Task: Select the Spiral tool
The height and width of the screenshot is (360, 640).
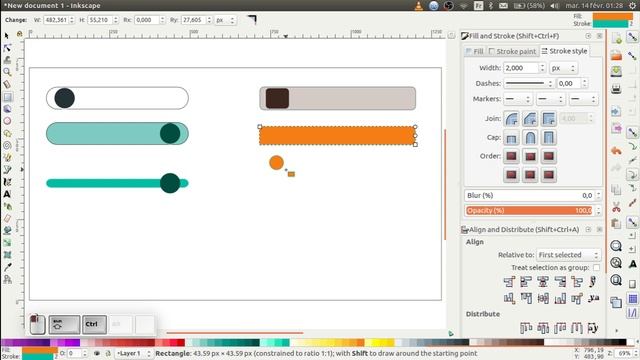Action: (7, 145)
